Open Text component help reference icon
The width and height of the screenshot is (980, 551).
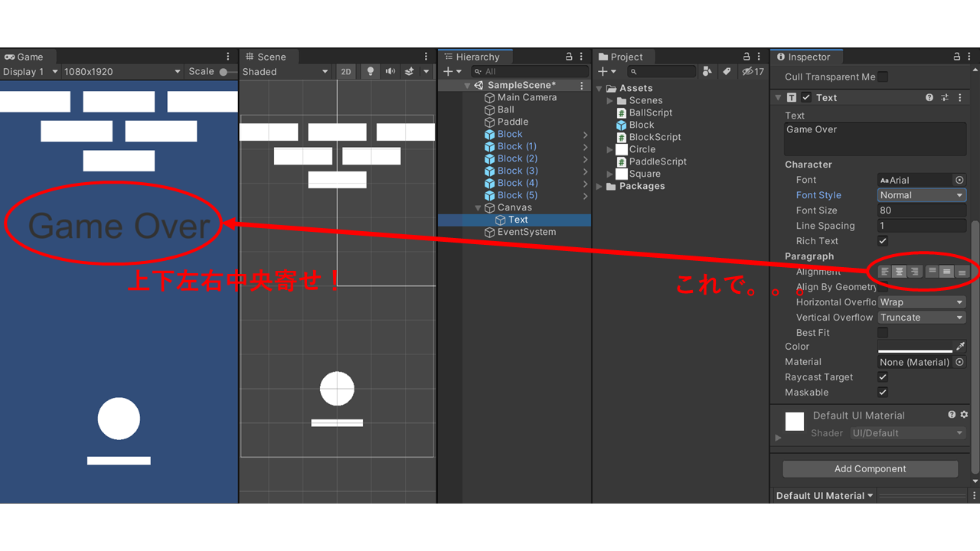(929, 98)
